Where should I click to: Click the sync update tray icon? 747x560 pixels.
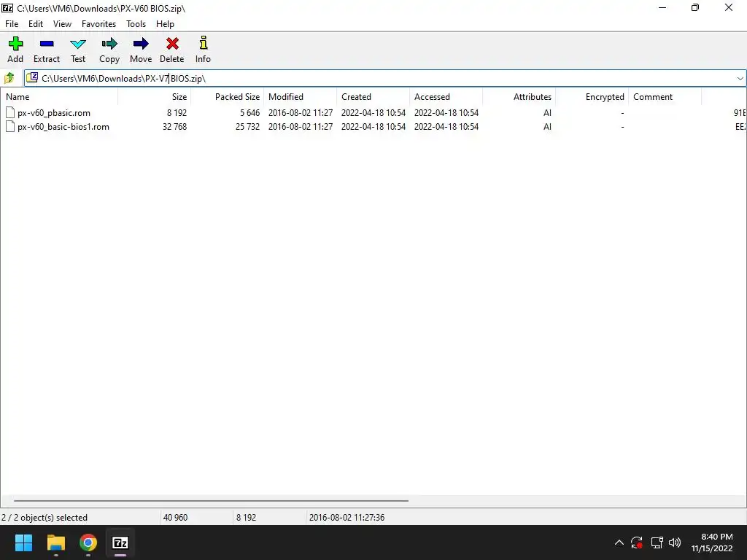coord(637,542)
